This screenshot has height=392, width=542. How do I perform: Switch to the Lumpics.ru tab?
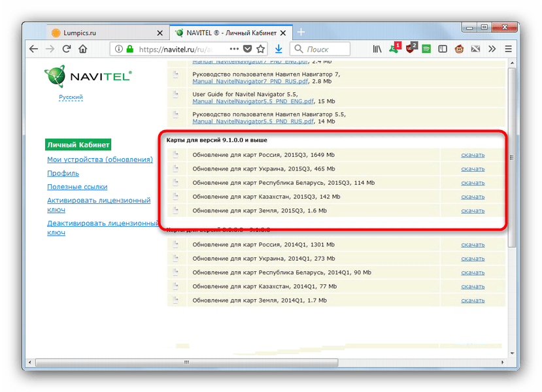coord(98,32)
